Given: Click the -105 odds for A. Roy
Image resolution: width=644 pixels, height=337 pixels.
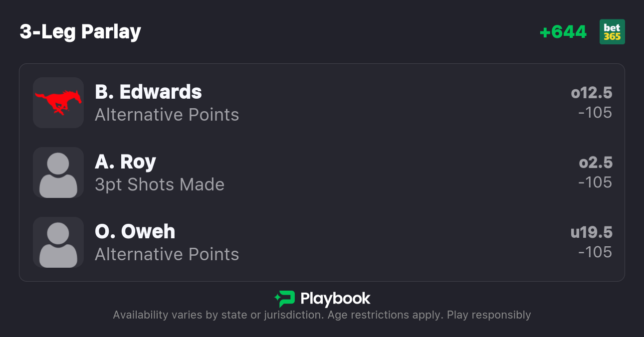Looking at the screenshot, I should pyautogui.click(x=595, y=182).
